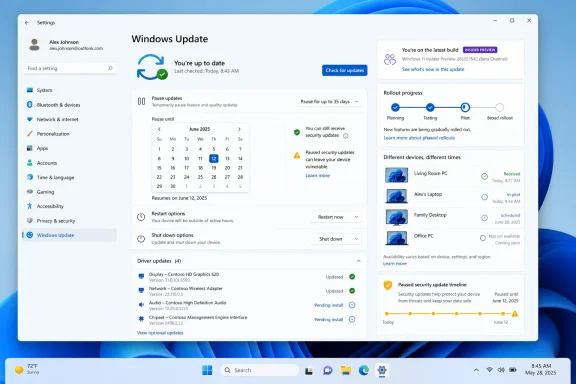Show hidden system tray icons
The width and height of the screenshot is (576, 384).
pos(476,370)
